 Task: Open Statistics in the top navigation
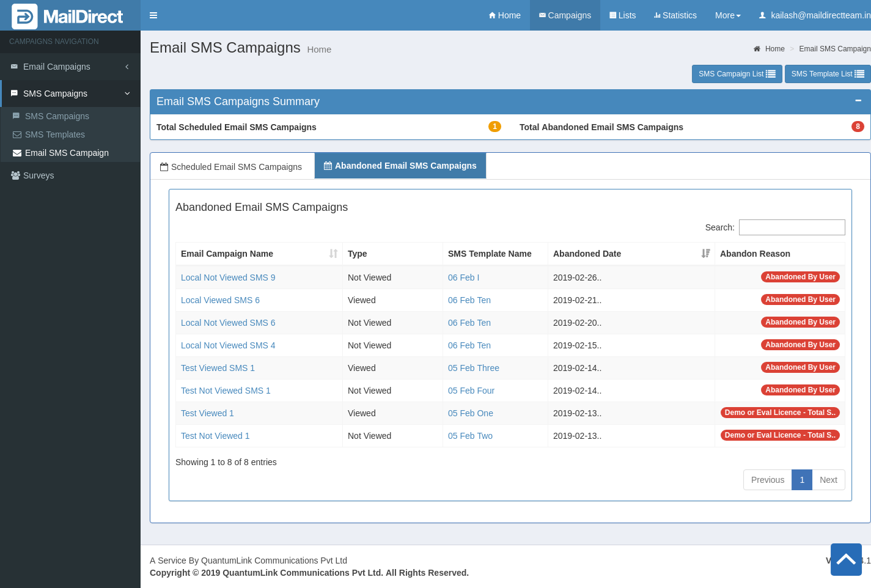(x=675, y=15)
